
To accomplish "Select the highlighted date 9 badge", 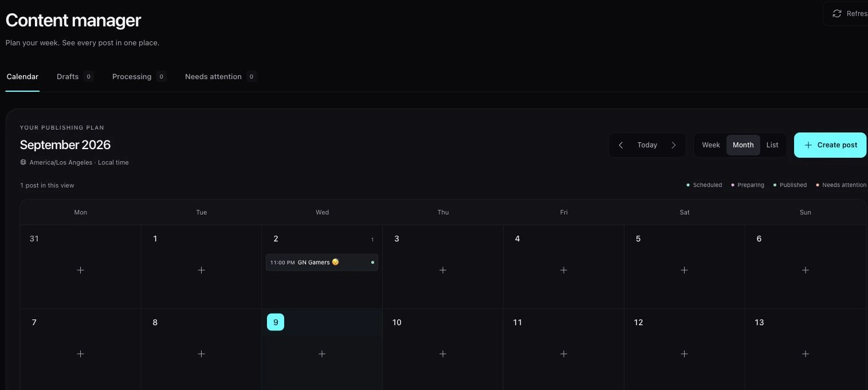I will click(x=276, y=322).
